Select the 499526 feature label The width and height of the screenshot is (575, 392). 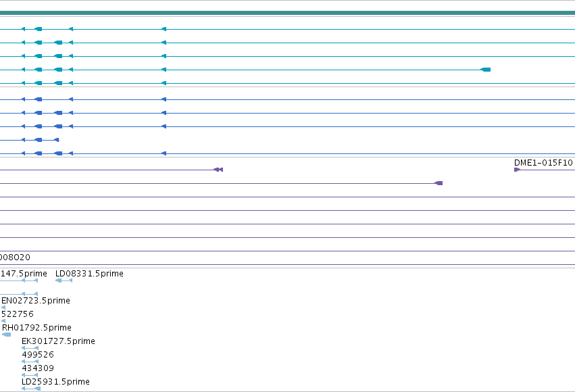click(38, 355)
